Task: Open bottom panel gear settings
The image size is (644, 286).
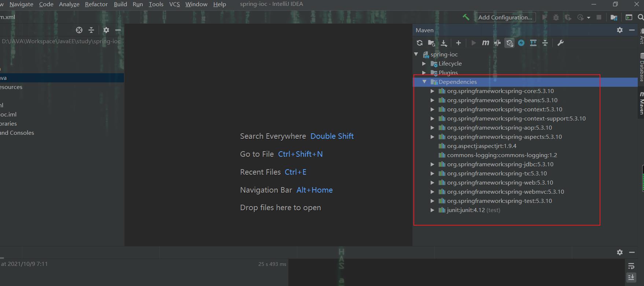Action: click(620, 252)
